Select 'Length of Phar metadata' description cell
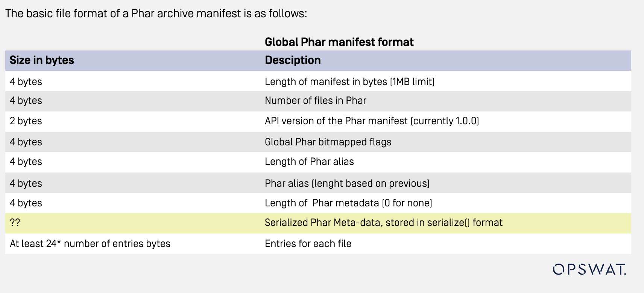 [x=348, y=203]
